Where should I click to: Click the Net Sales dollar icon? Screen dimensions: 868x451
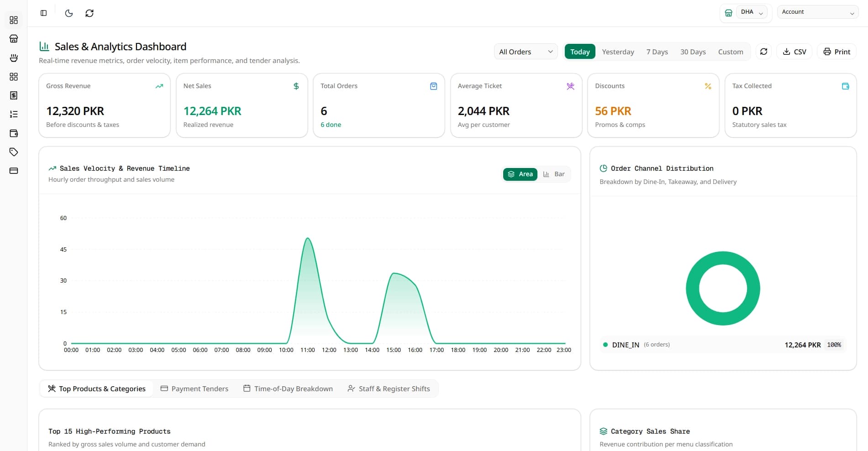[x=296, y=86]
